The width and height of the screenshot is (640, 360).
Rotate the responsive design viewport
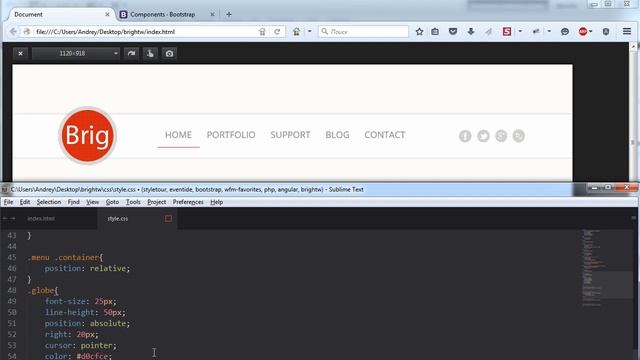[x=131, y=53]
